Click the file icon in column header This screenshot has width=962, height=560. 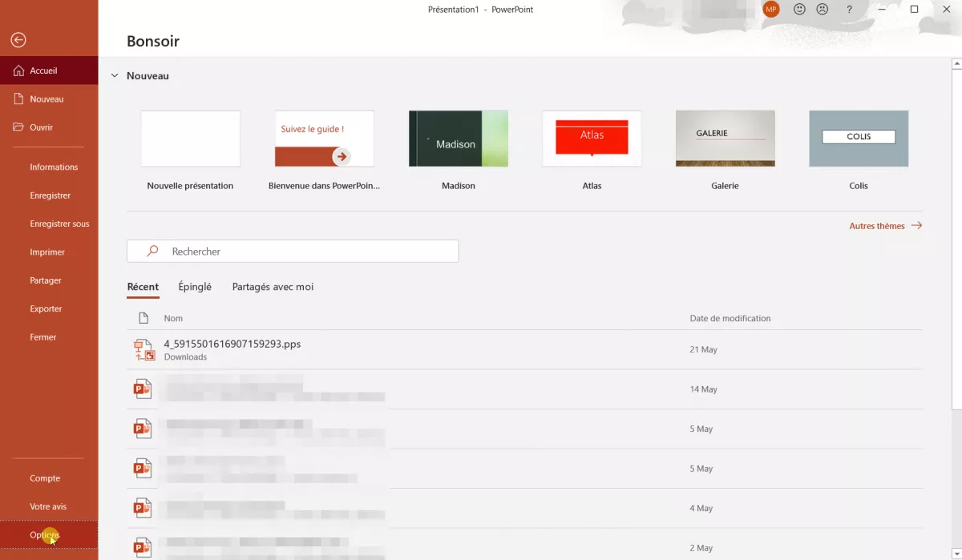(x=143, y=318)
